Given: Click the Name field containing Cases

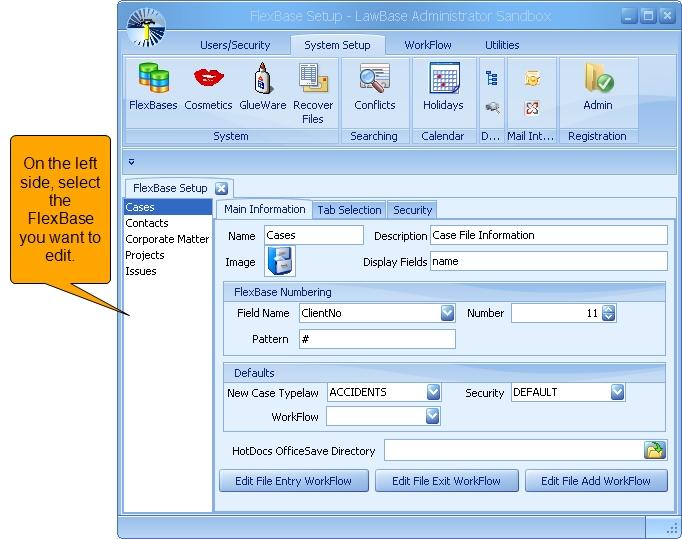Looking at the screenshot, I should [314, 235].
